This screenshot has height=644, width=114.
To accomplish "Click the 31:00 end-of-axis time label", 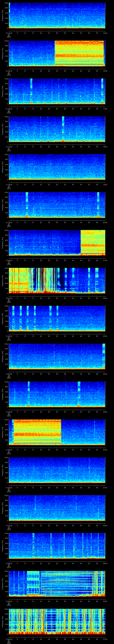I will (105, 639).
